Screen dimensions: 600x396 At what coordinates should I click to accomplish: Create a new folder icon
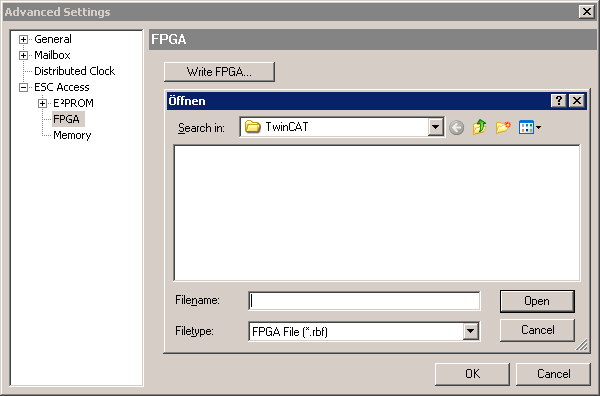pos(503,127)
